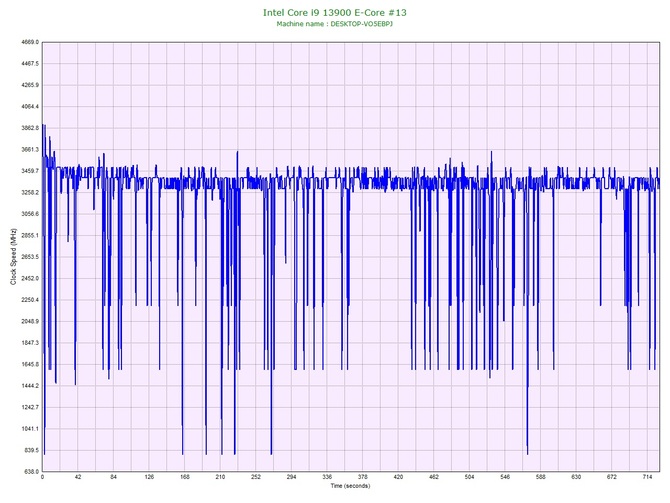Click the y-axis value 839.5
The height and width of the screenshot is (503, 670).
click(31, 450)
